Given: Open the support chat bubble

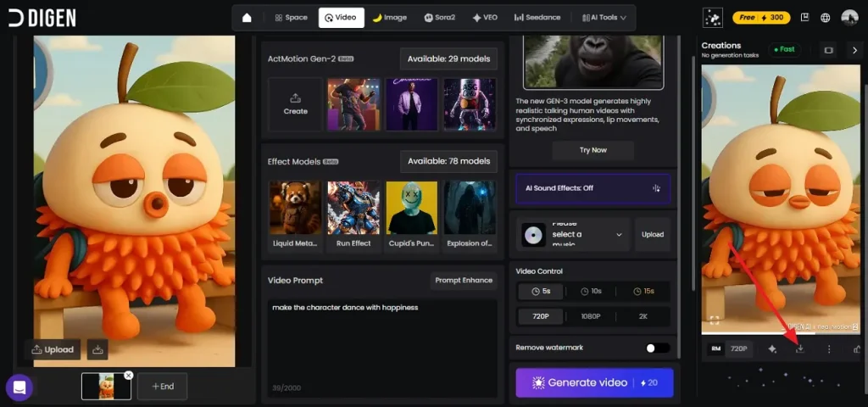Looking at the screenshot, I should (19, 387).
